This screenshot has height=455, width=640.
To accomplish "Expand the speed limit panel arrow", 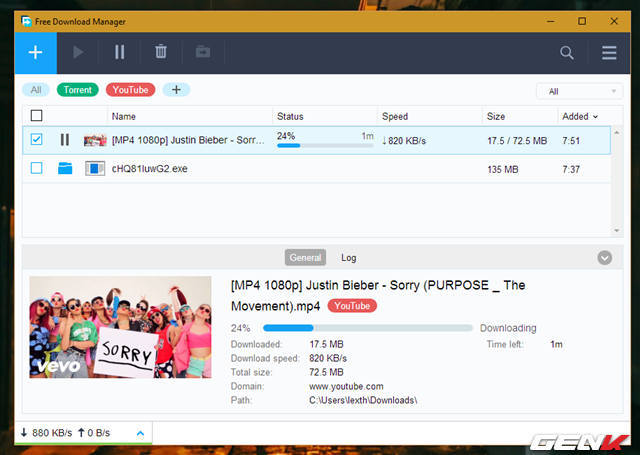I will pos(140,433).
